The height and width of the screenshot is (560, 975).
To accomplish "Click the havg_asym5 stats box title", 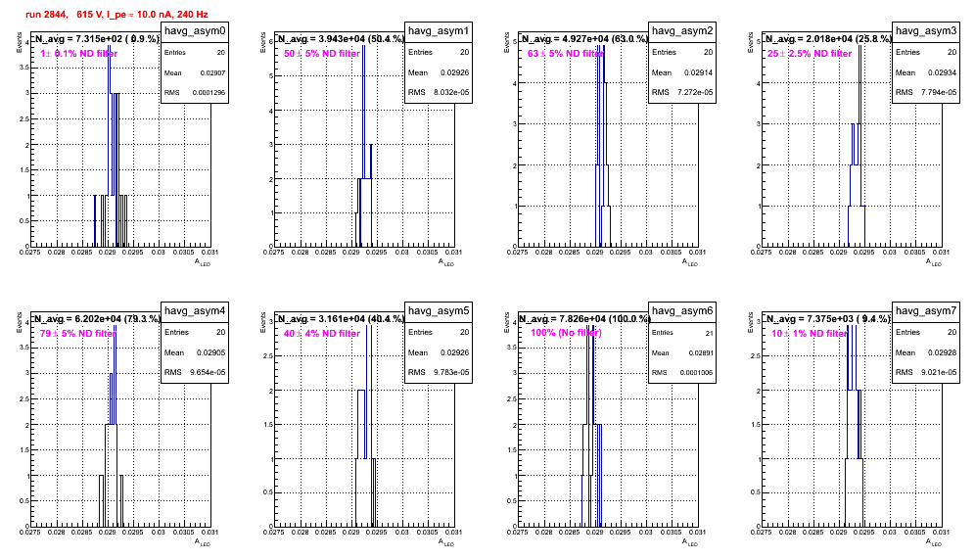I will pyautogui.click(x=439, y=311).
